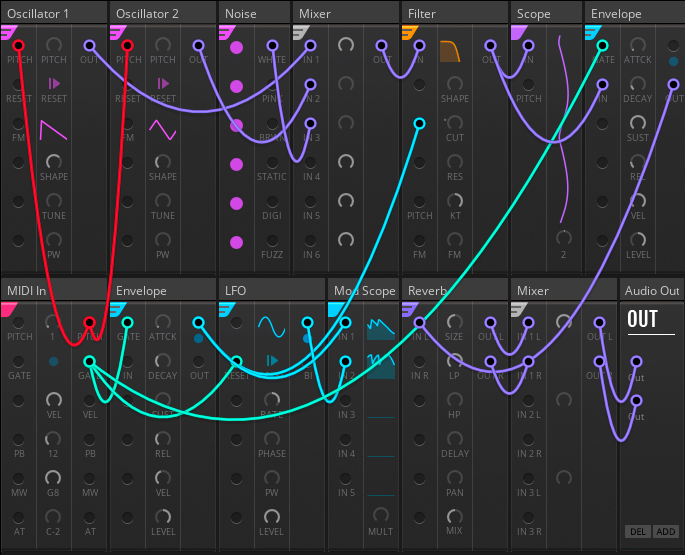This screenshot has height=555, width=685.
Task: Click the LFO sine waveform icon
Action: (271, 325)
